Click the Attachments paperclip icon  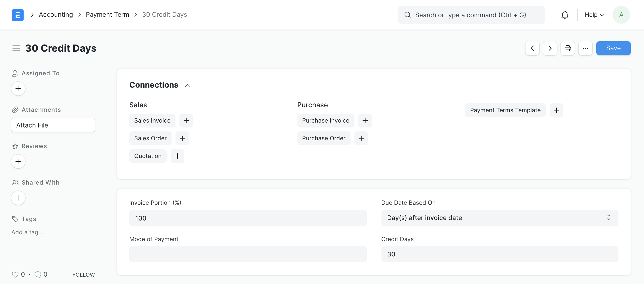[x=15, y=109]
